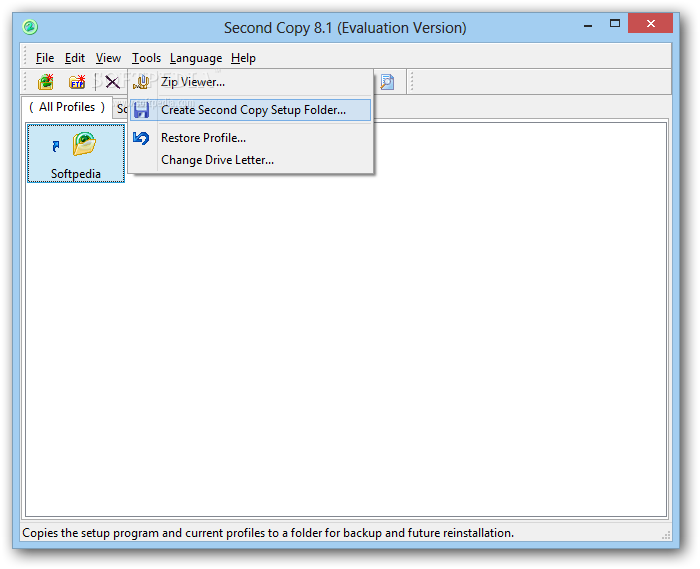Viewport: 700px width, 569px height.
Task: Open the Language menu
Action: tap(196, 58)
